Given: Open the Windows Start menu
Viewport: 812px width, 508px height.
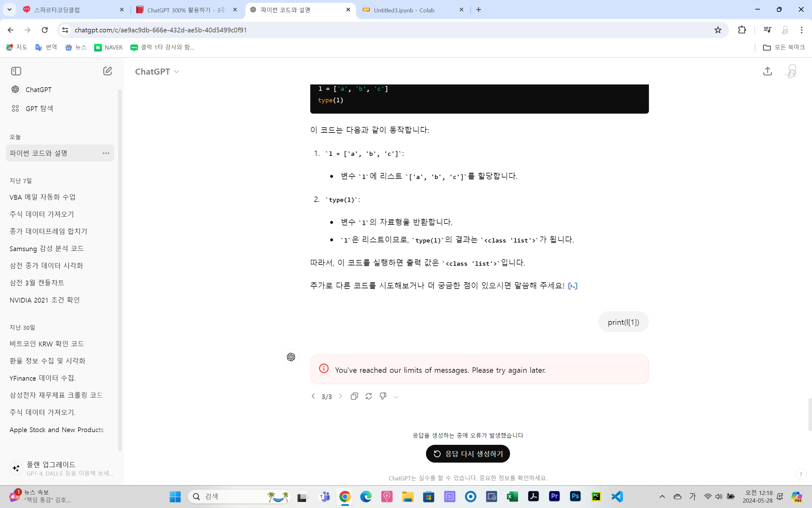Looking at the screenshot, I should tap(175, 497).
